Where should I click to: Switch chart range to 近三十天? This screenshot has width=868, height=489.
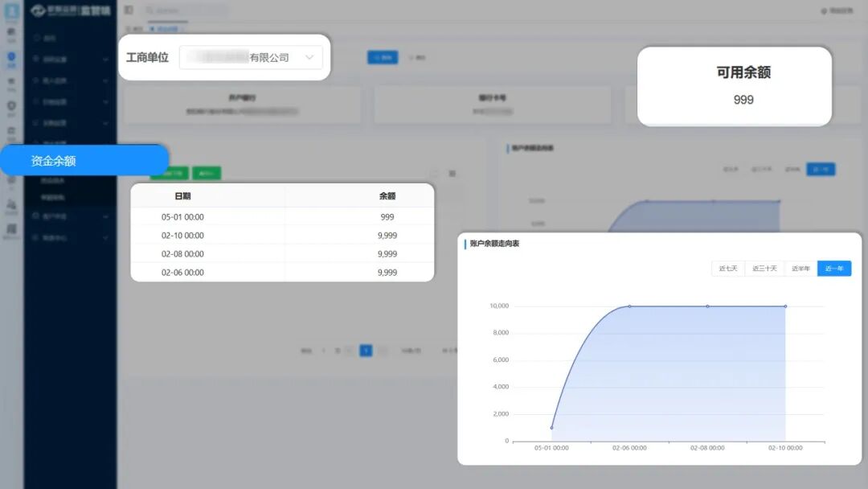click(x=764, y=269)
